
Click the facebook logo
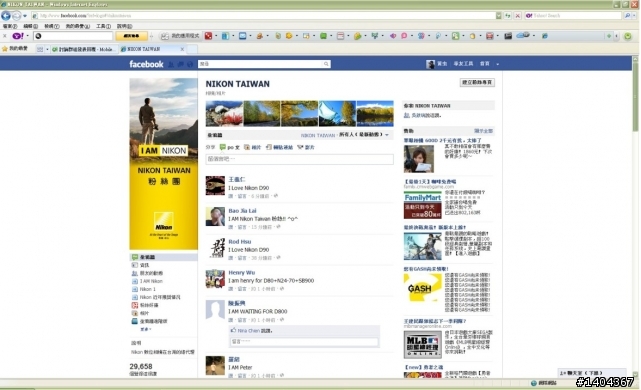pyautogui.click(x=146, y=64)
